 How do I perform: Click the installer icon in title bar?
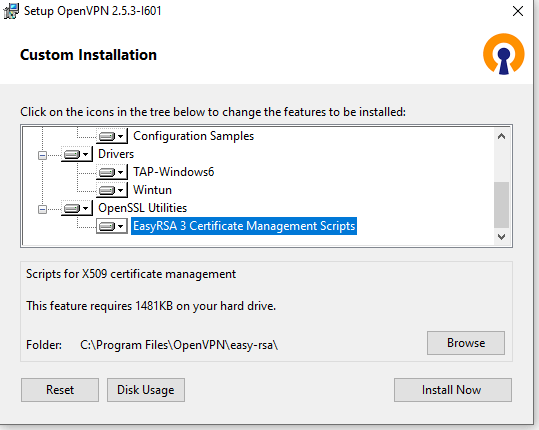pos(11,11)
